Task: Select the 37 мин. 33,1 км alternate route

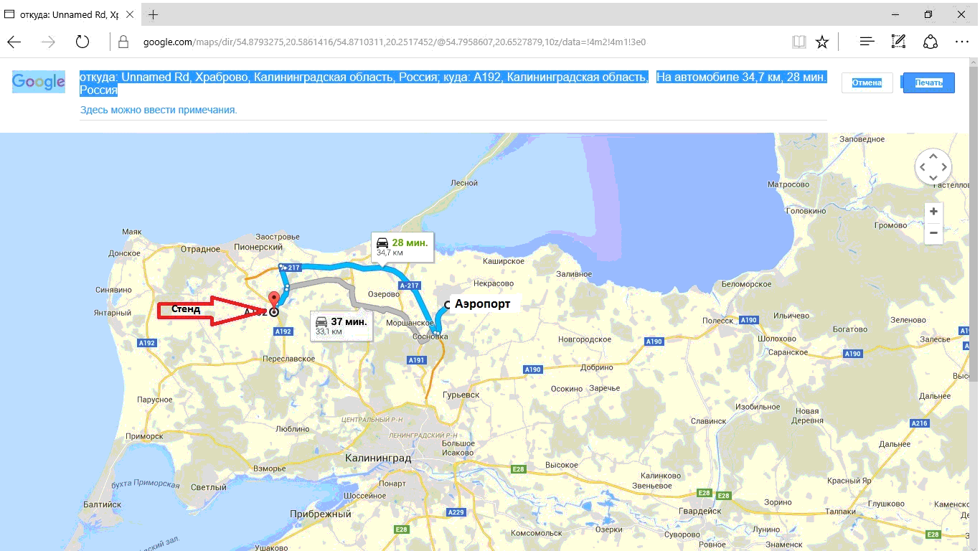Action: click(341, 326)
